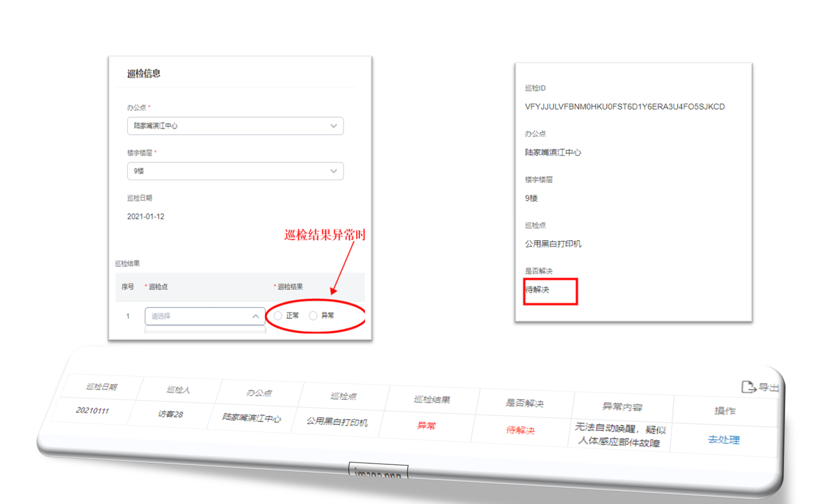The image size is (826, 504).
Task: Click the 请选择 inspection point field
Action: [198, 316]
